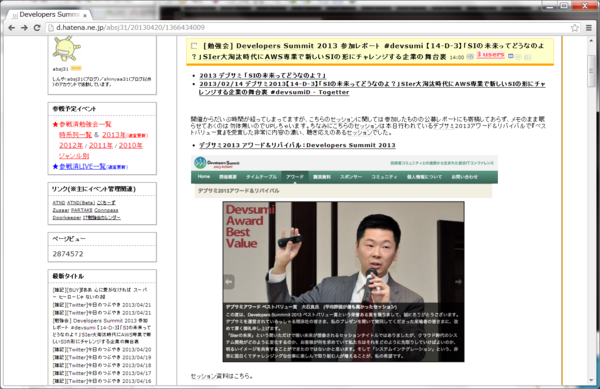Image resolution: width=600 pixels, height=389 pixels.
Task: Focus the d.hatena.ne.jp address bar
Action: tap(306, 28)
